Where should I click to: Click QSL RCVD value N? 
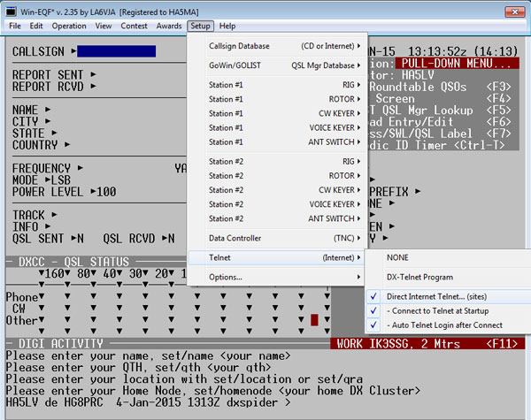pos(172,239)
